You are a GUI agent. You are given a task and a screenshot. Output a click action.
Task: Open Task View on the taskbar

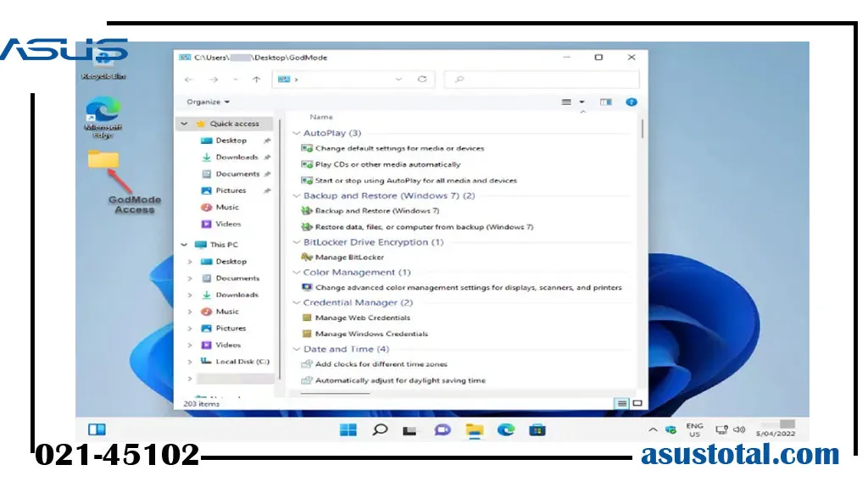point(409,430)
